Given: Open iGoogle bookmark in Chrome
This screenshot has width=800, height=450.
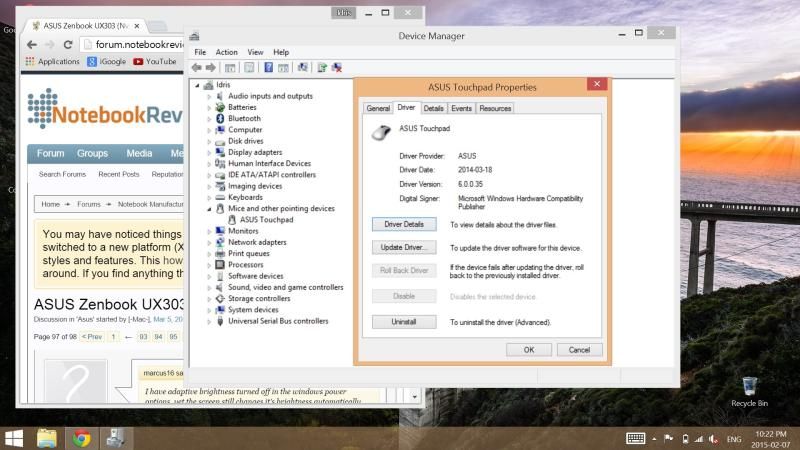Looking at the screenshot, I should (x=107, y=61).
